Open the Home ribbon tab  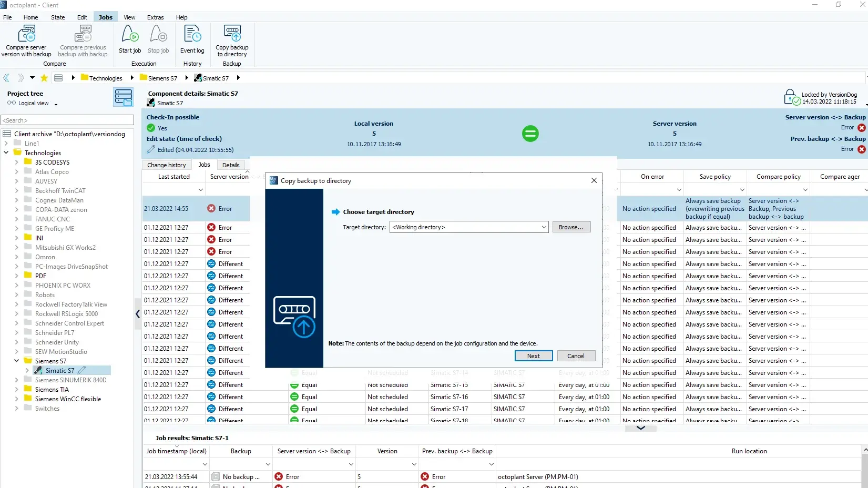click(x=30, y=17)
